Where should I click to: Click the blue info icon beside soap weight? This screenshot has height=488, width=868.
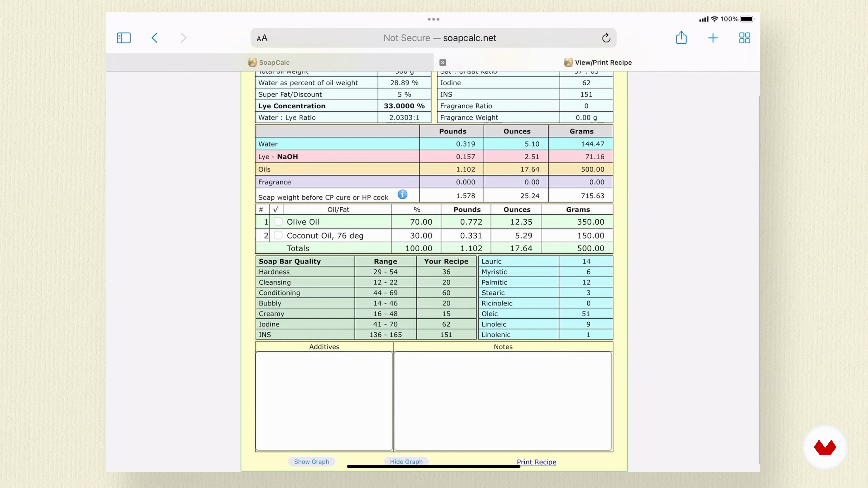pyautogui.click(x=402, y=194)
